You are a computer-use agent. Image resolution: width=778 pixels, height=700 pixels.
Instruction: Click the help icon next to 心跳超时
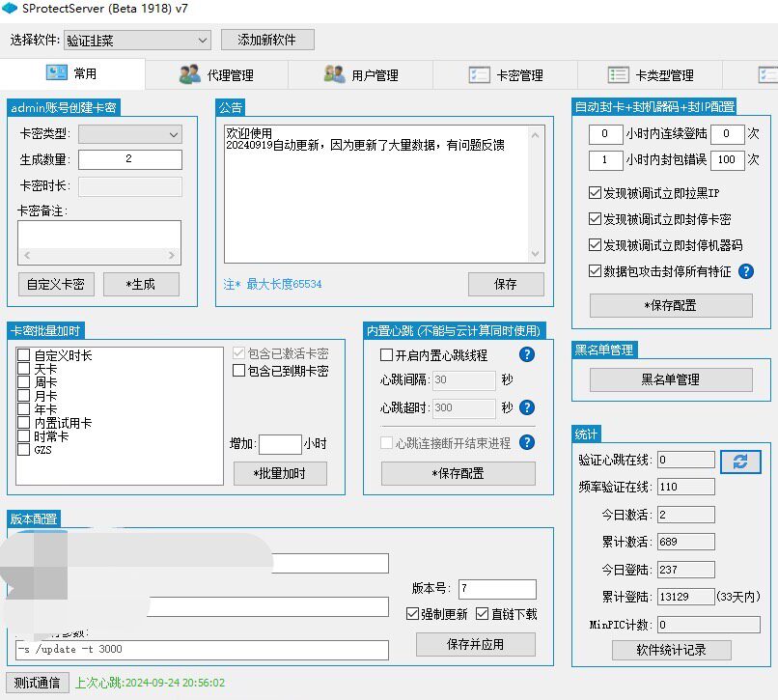tap(526, 407)
